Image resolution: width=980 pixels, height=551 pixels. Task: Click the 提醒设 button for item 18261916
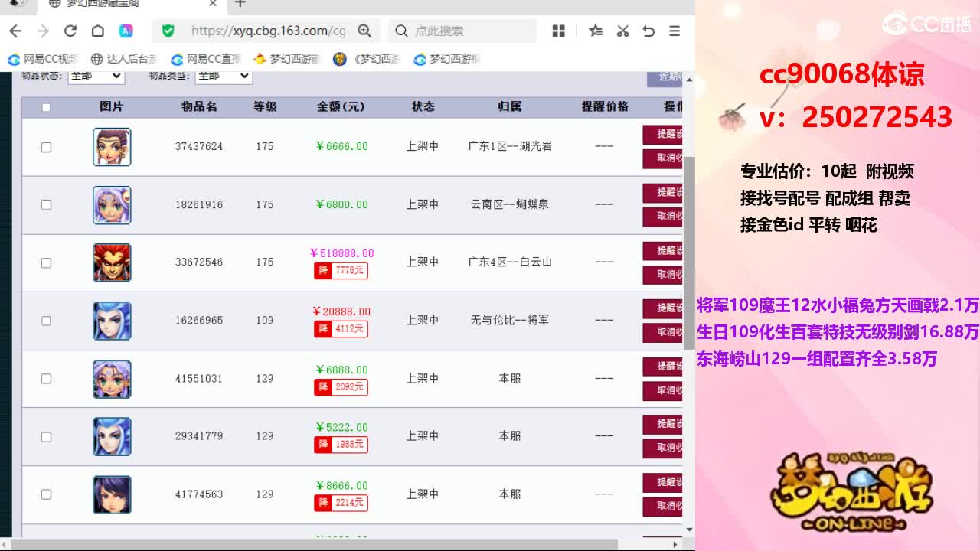pyautogui.click(x=662, y=192)
